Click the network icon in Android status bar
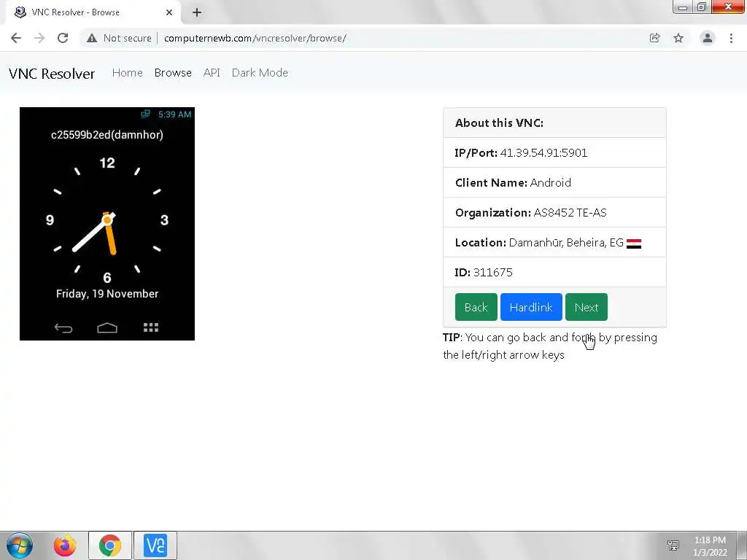Screen dimensions: 747x560 point(145,114)
